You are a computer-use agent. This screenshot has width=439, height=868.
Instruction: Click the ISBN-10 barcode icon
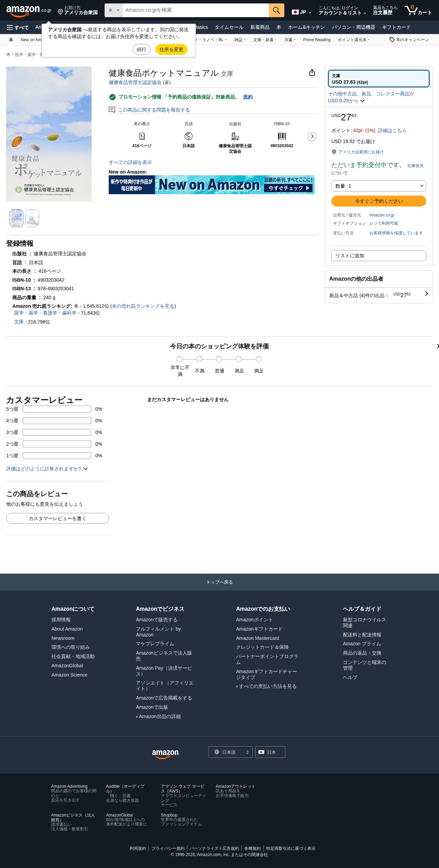point(282,136)
